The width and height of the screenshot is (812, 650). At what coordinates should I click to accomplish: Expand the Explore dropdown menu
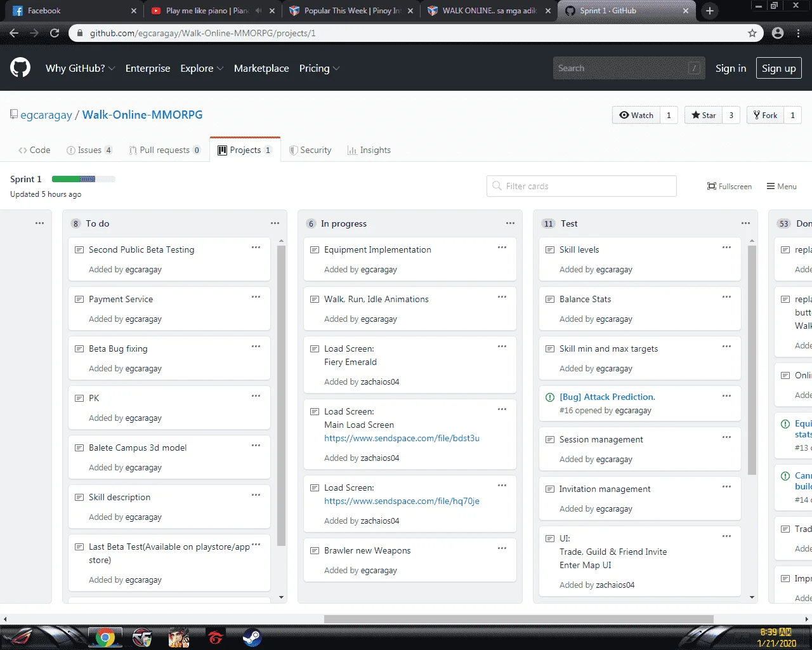coord(202,69)
